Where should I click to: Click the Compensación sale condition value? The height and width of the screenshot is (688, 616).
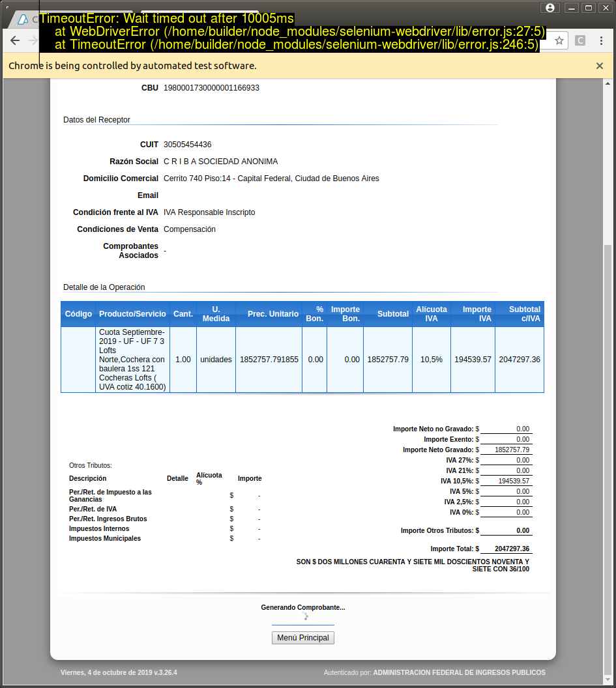(190, 229)
